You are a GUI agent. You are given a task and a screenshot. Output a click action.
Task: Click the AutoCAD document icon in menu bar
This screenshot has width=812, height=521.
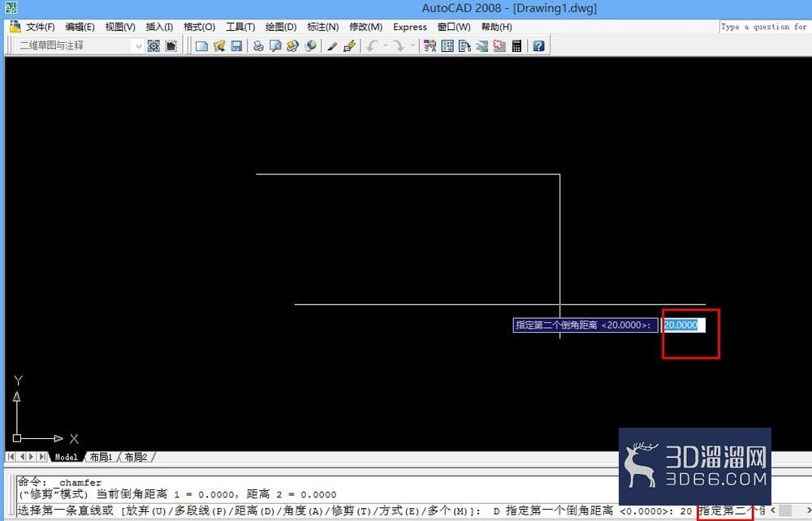click(15, 27)
